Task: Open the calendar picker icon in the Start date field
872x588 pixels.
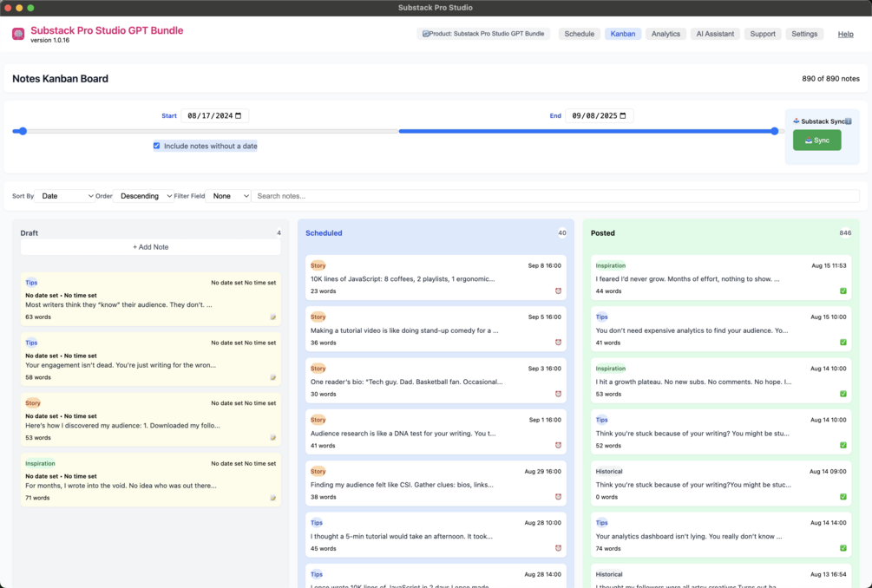Action: click(238, 115)
